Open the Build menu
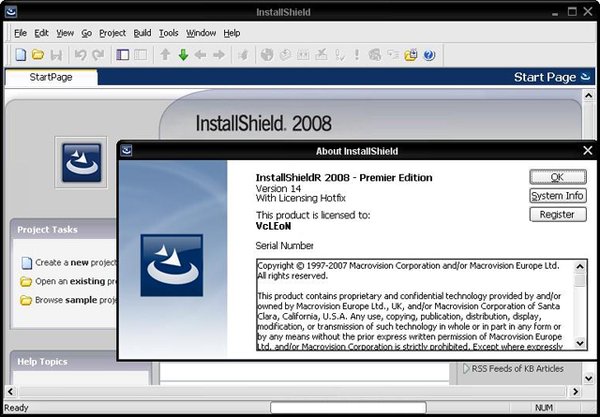The width and height of the screenshot is (600, 417). pos(143,33)
